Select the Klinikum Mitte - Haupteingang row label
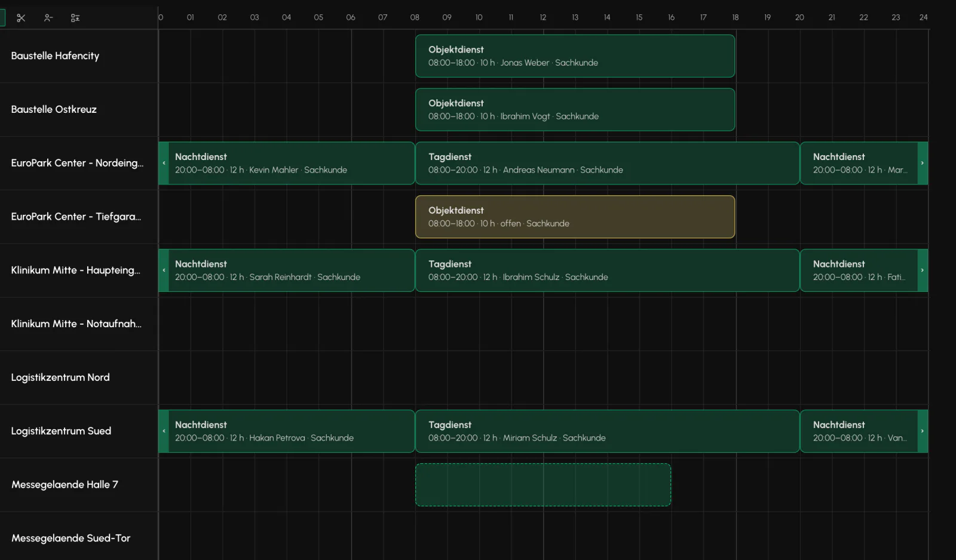Screen dimensions: 956x560 76,270
